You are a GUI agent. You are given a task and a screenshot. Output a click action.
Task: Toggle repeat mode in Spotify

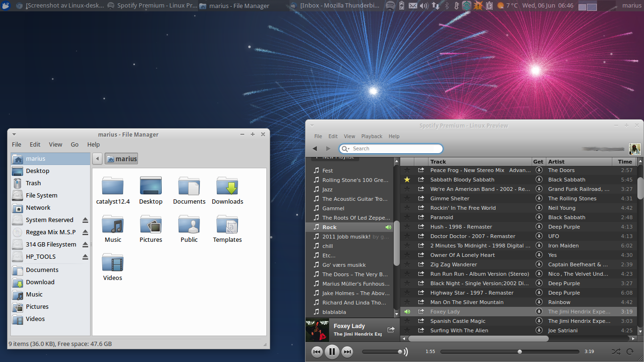629,352
